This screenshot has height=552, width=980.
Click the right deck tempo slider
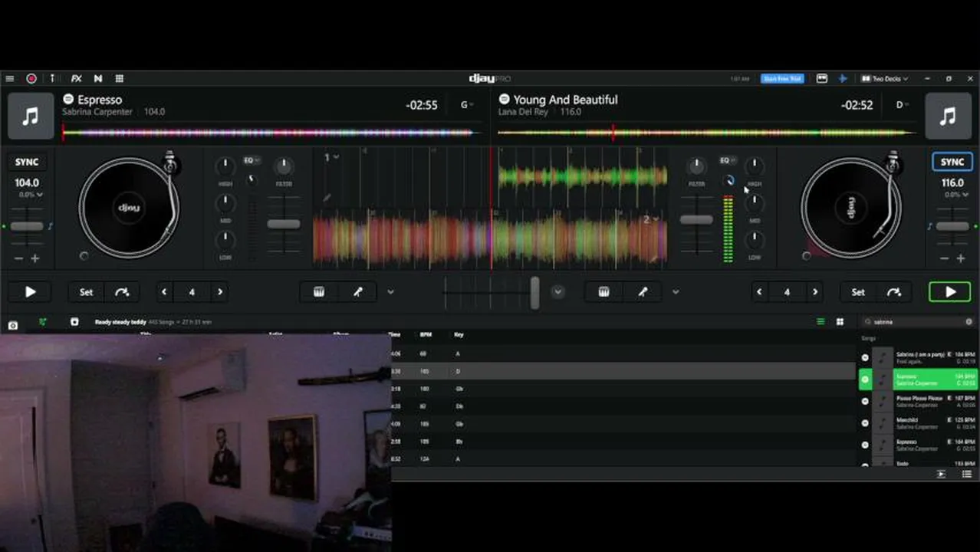(x=952, y=226)
